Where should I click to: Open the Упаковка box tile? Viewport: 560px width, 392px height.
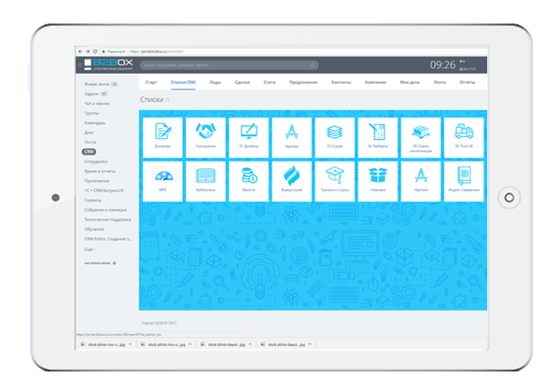click(377, 180)
